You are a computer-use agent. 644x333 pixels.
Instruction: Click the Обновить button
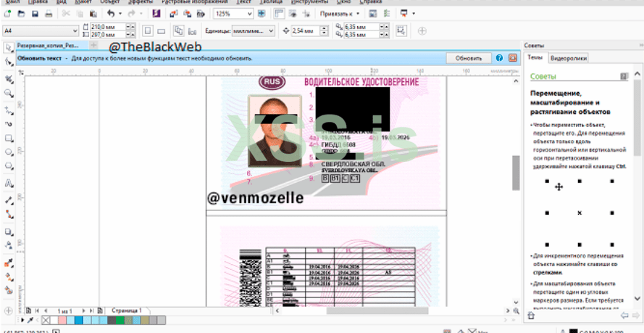pos(468,58)
